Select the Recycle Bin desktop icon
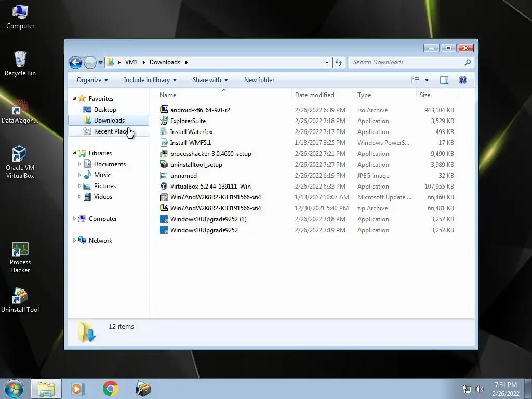Screen dimensions: 532x399 coord(20,64)
